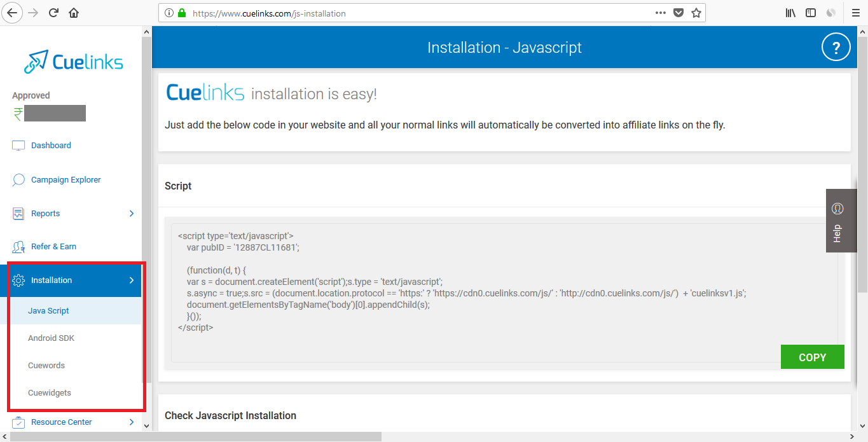Open the Library icon

pos(790,13)
